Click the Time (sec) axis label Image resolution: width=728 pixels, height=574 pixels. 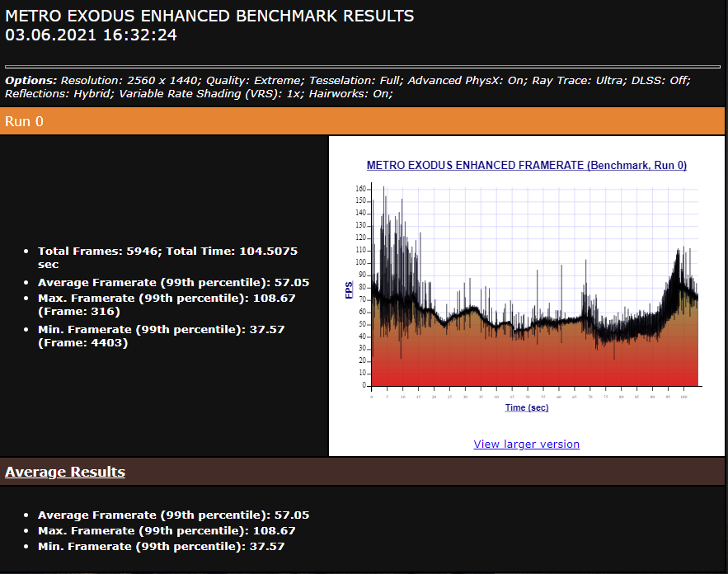(x=527, y=407)
